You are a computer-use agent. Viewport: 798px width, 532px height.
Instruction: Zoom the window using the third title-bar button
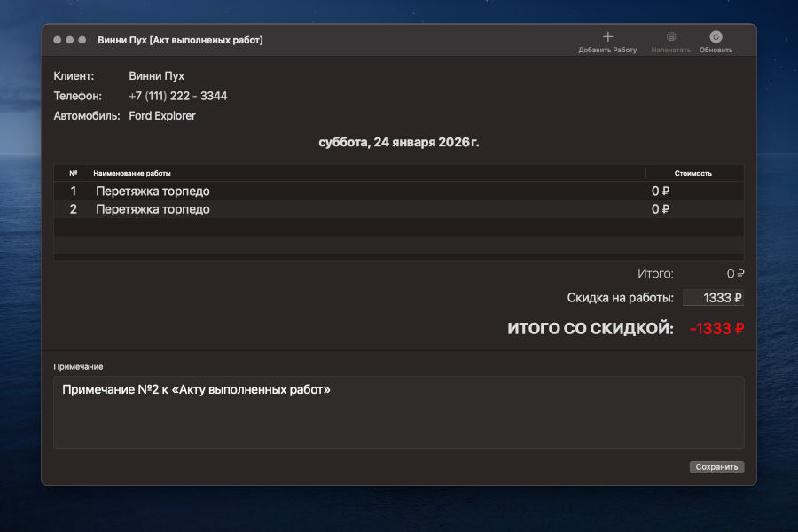tap(82, 40)
